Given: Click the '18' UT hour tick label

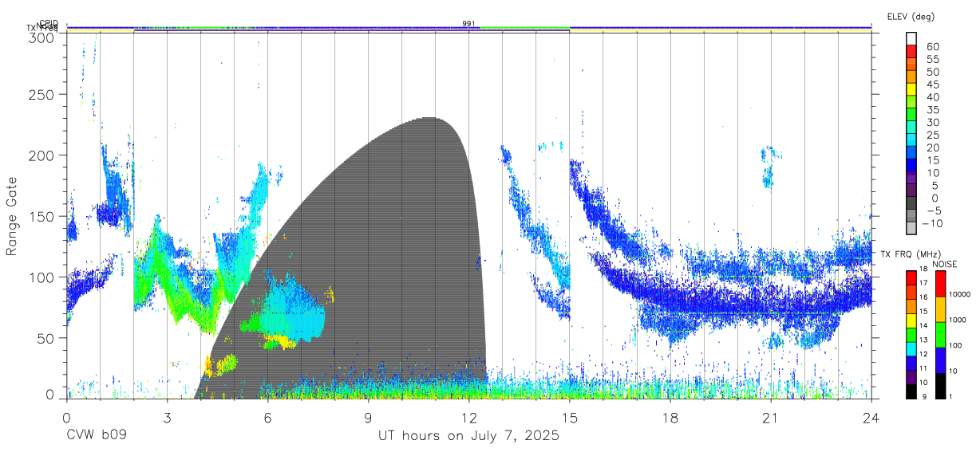Looking at the screenshot, I should click(x=670, y=418).
